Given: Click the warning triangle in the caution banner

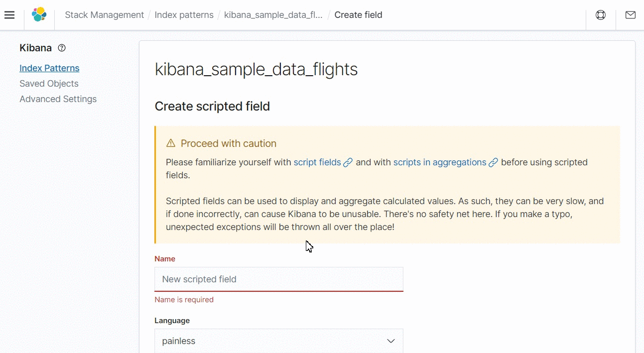Looking at the screenshot, I should pyautogui.click(x=171, y=143).
